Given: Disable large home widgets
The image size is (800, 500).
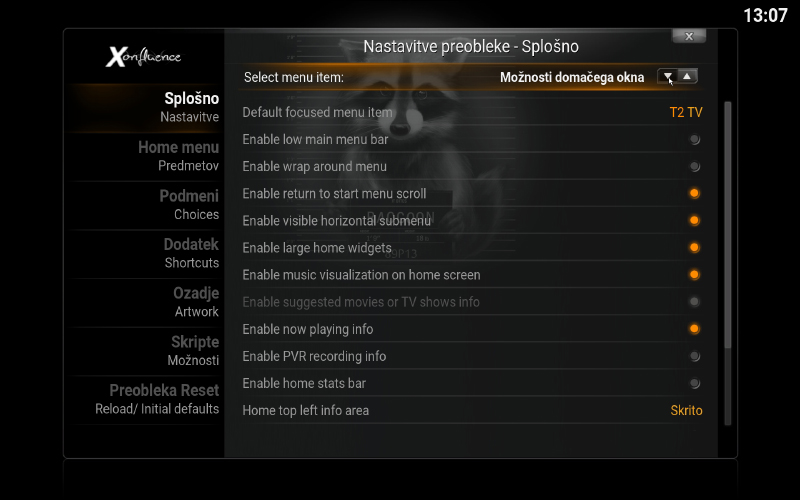Looking at the screenshot, I should (694, 248).
